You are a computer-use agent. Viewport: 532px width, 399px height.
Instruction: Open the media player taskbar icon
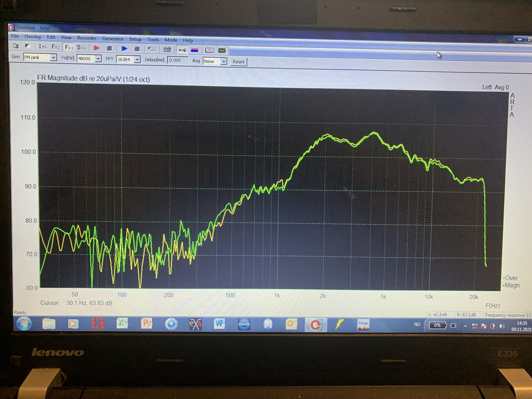[73, 324]
